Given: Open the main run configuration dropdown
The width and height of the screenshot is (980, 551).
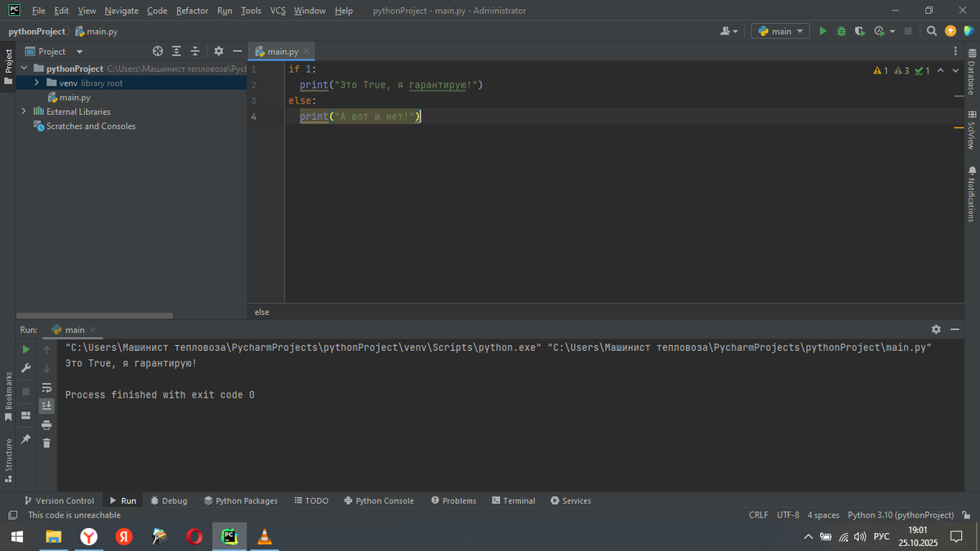Looking at the screenshot, I should tap(780, 31).
